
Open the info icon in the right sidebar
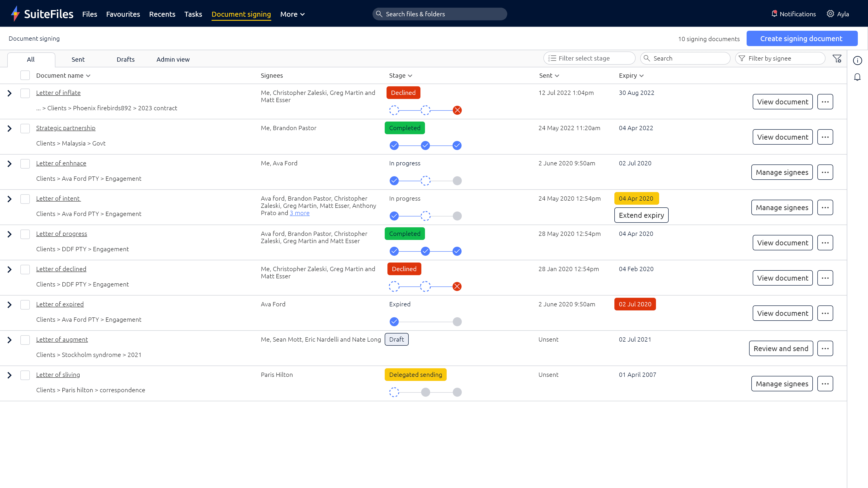click(x=857, y=60)
